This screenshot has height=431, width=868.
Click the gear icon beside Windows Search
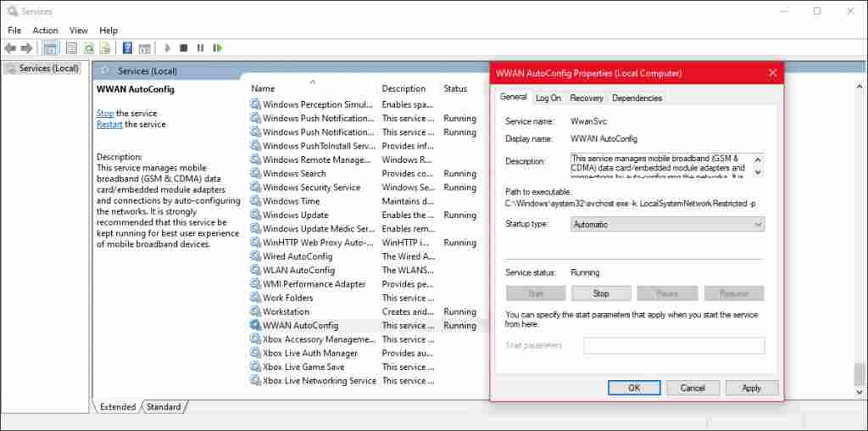pyautogui.click(x=255, y=173)
